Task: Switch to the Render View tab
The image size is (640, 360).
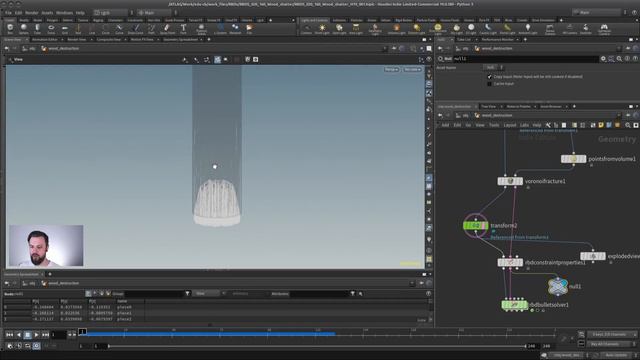Action: tap(77, 40)
